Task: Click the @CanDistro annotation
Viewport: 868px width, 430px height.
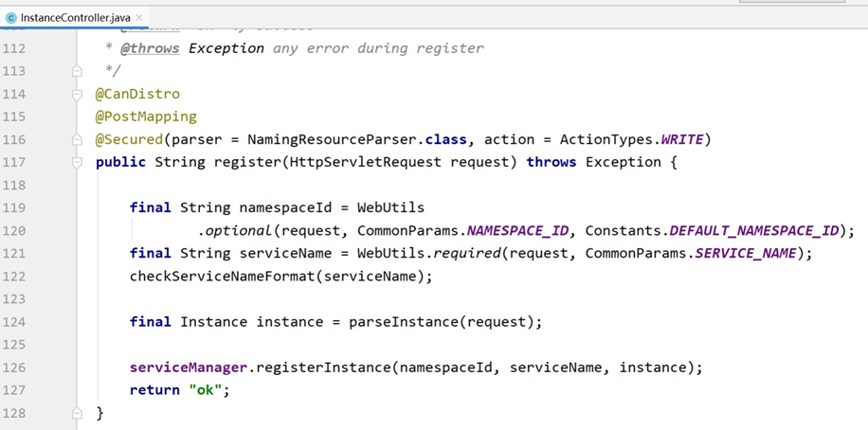Action: (x=137, y=94)
